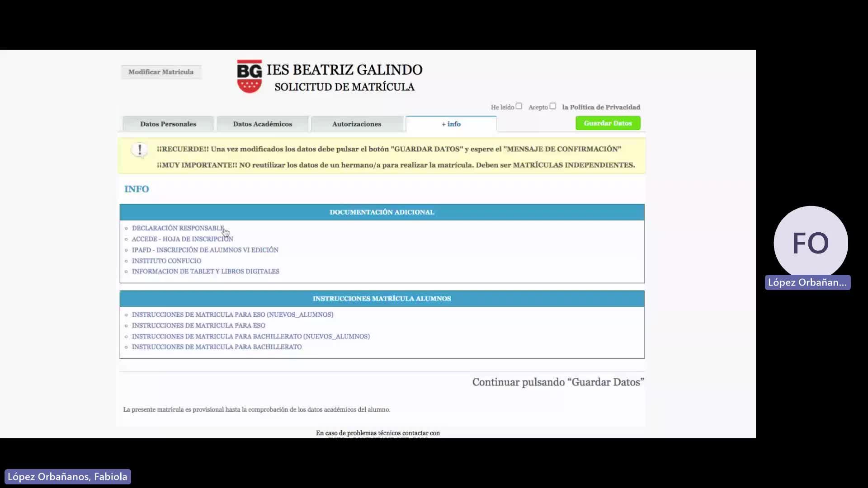Open the Declaración Responsable link

coord(178,228)
